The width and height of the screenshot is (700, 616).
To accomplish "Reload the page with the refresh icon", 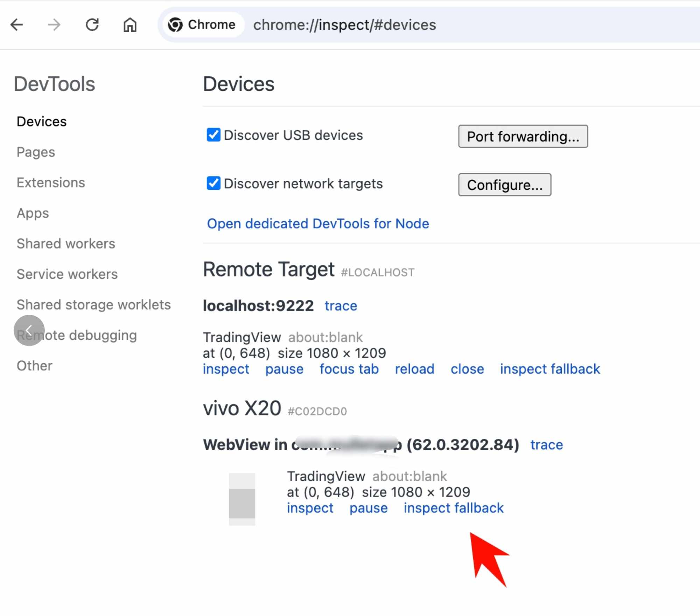I will [x=92, y=25].
